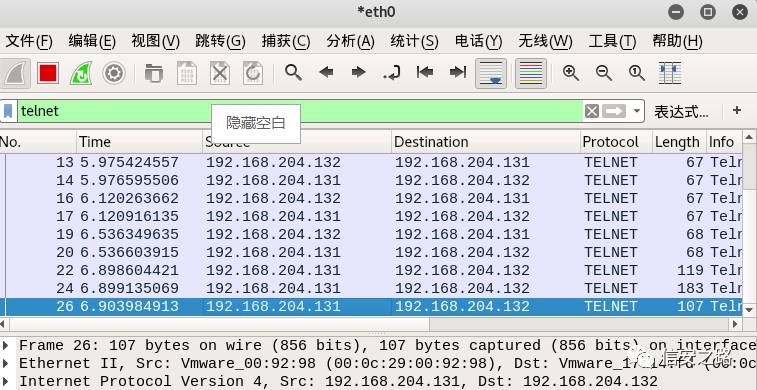Select packet number 19 row
This screenshot has width=757, height=390.
click(371, 235)
